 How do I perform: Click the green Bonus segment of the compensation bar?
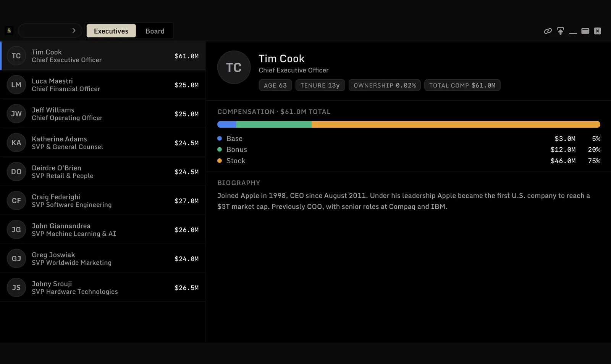tap(274, 124)
